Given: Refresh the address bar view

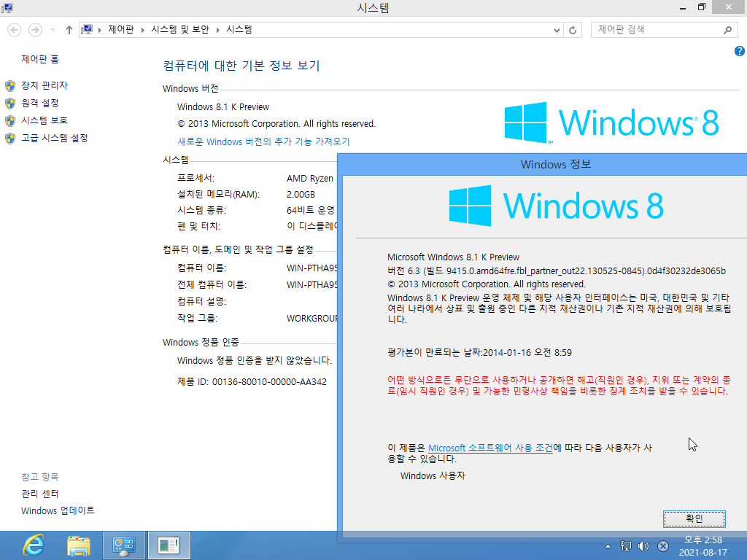Looking at the screenshot, I should click(x=573, y=30).
